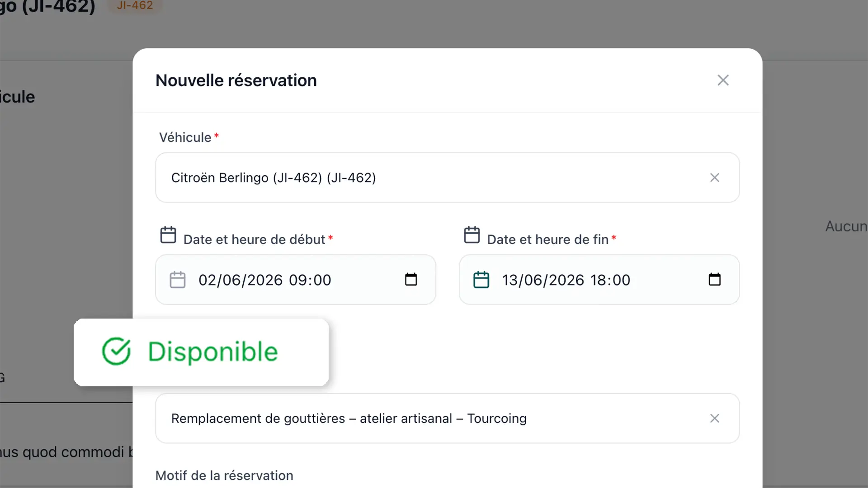This screenshot has height=488, width=868.
Task: Open the start date calendar picker
Action: point(410,280)
